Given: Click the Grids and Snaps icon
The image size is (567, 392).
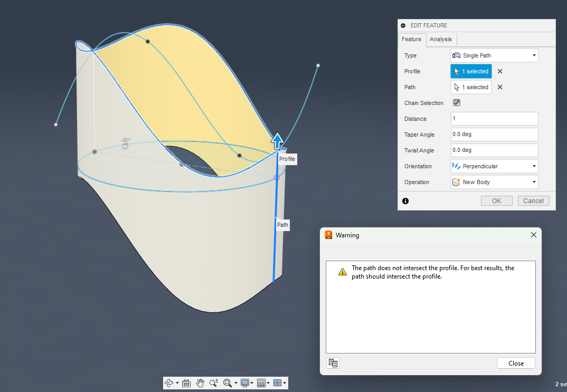Looking at the screenshot, I should 261,383.
